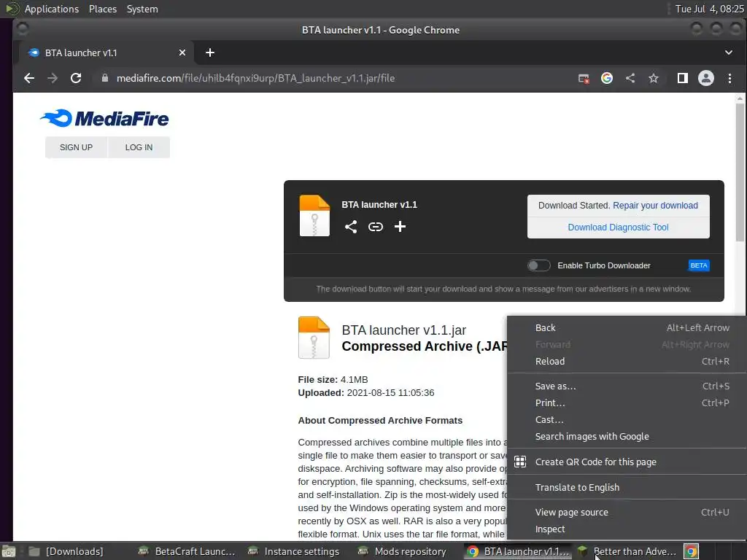
Task: Reload the page with the refresh icon
Action: click(76, 78)
